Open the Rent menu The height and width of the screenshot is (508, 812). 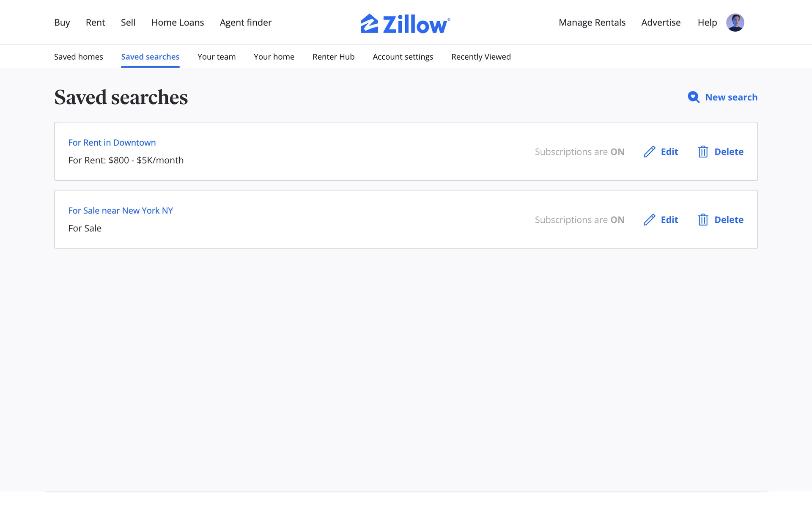coord(95,22)
